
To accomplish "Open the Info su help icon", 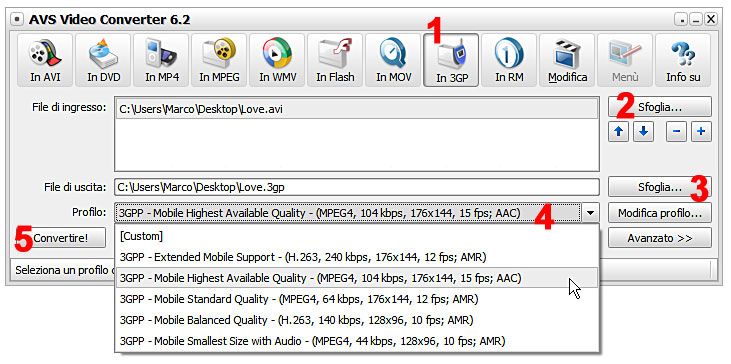I will click(683, 60).
